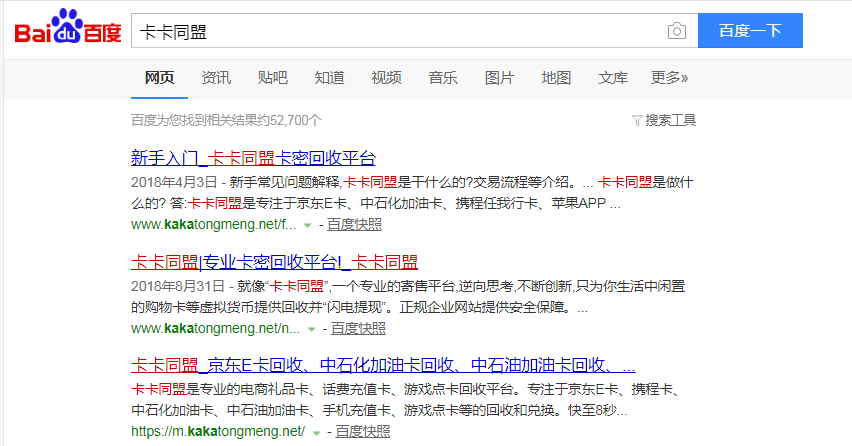Open the 音乐 tab
This screenshot has height=446, width=852.
point(442,78)
